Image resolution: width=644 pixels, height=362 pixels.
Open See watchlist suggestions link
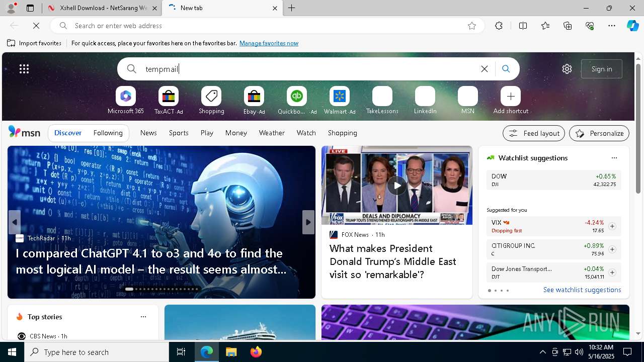tap(582, 290)
